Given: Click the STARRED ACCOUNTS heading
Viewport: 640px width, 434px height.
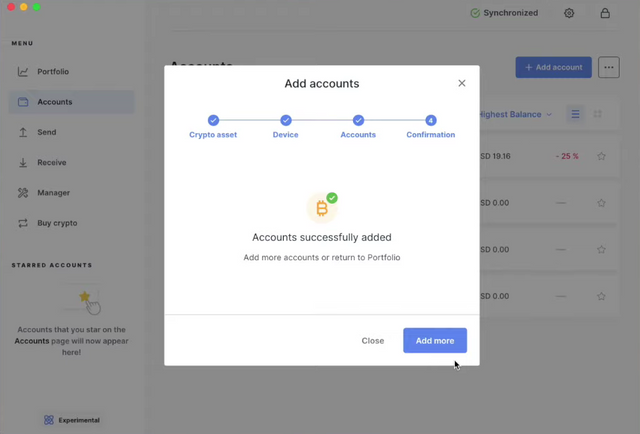Looking at the screenshot, I should pos(52,265).
